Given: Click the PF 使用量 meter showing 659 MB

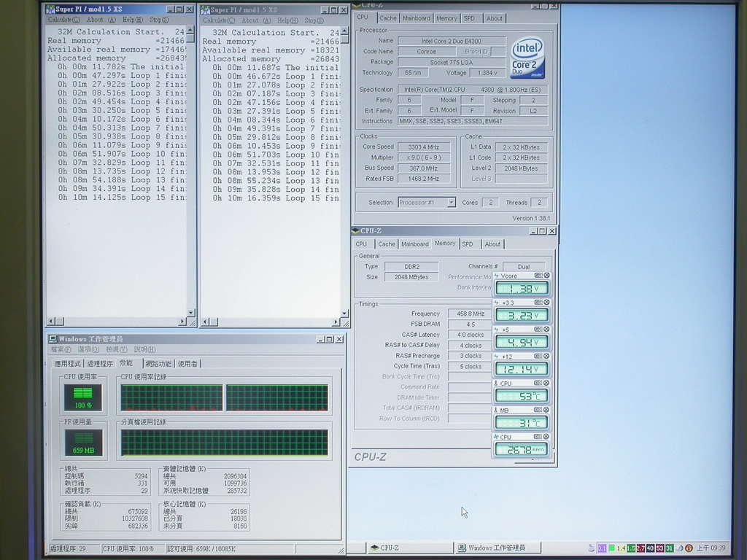Looking at the screenshot, I should click(x=83, y=443).
